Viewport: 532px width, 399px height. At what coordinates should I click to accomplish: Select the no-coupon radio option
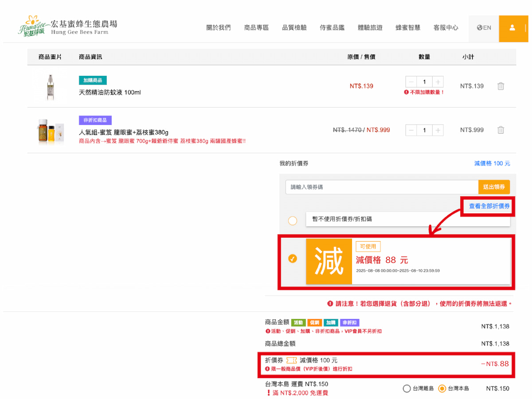[293, 220]
